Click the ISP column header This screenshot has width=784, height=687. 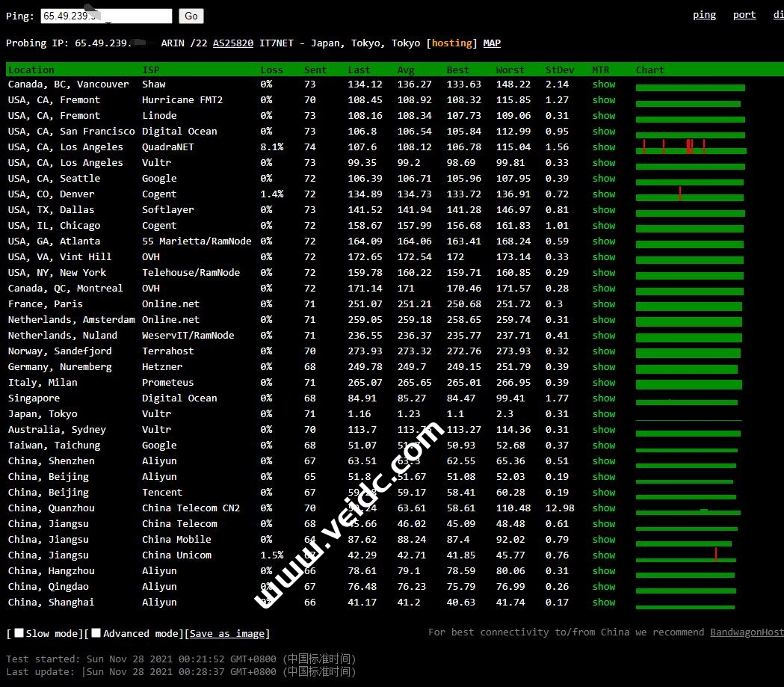coord(150,70)
